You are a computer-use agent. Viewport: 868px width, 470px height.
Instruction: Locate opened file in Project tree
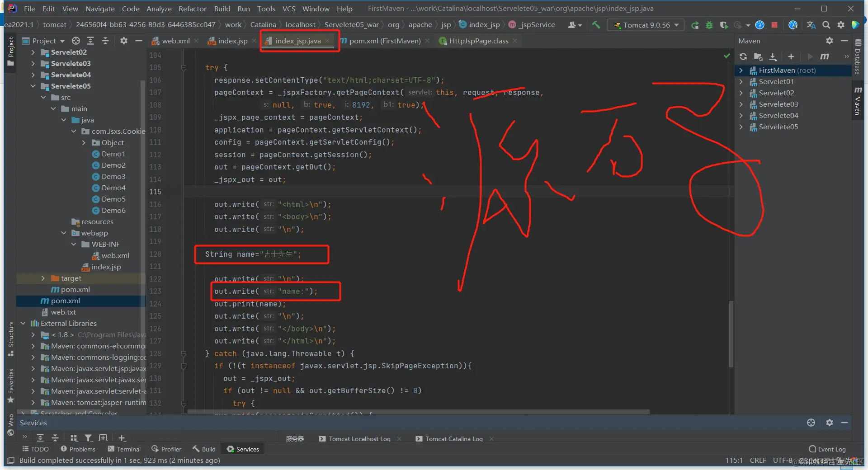tap(76, 41)
